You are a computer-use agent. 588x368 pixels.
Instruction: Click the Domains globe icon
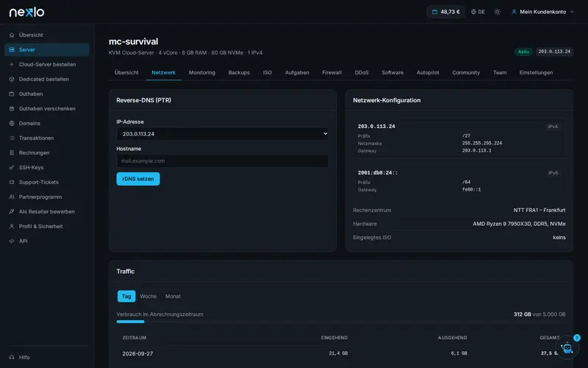tap(12, 123)
